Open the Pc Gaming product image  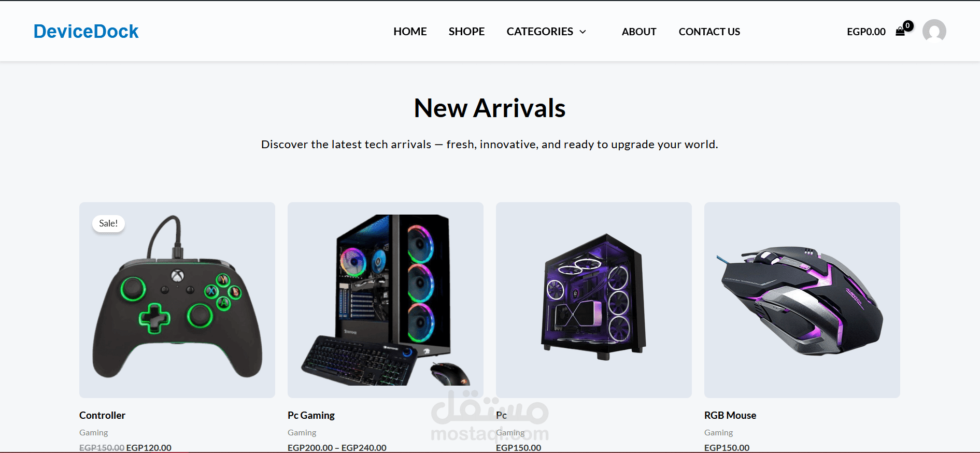click(x=386, y=300)
